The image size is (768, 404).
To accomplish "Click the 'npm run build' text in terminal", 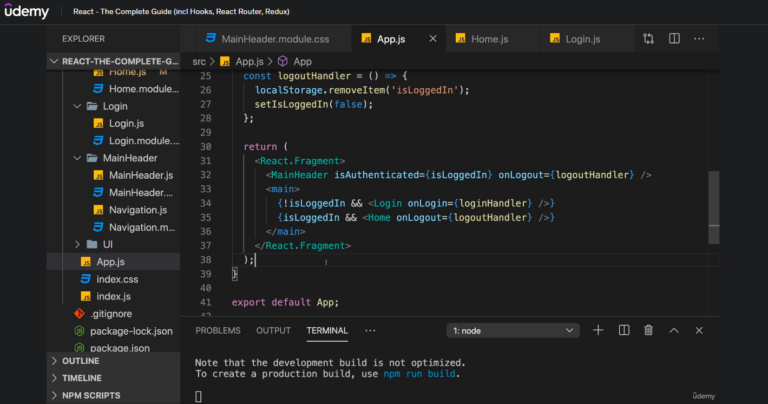I will (x=419, y=374).
